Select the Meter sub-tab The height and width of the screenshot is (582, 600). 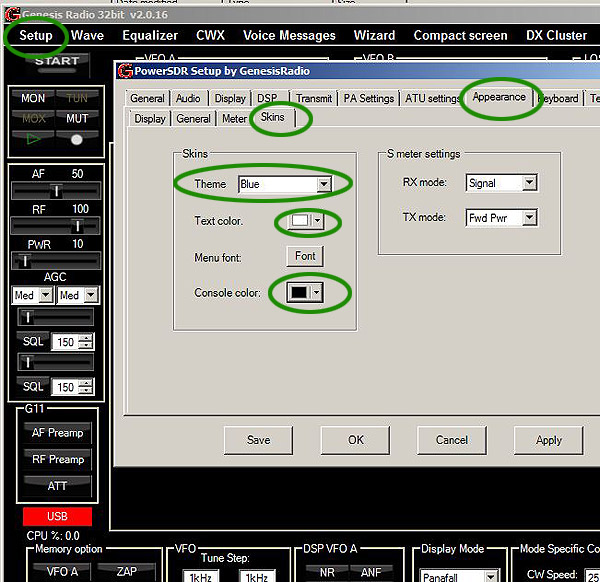click(x=235, y=119)
